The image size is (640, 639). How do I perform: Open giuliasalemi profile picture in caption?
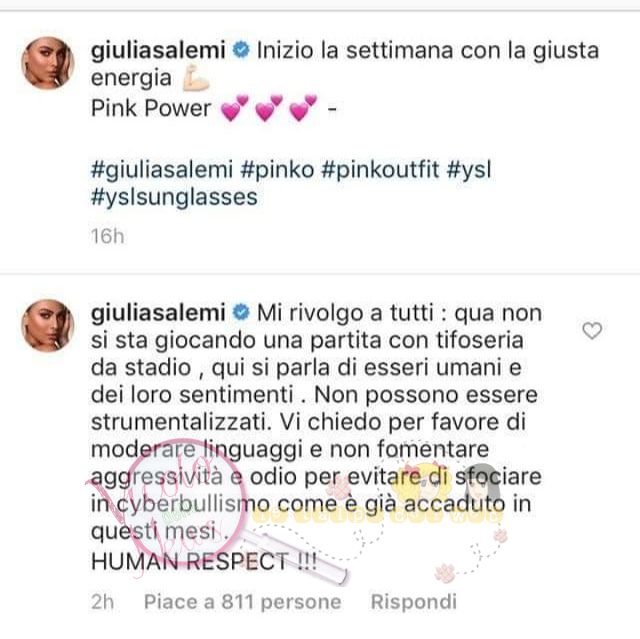click(48, 63)
